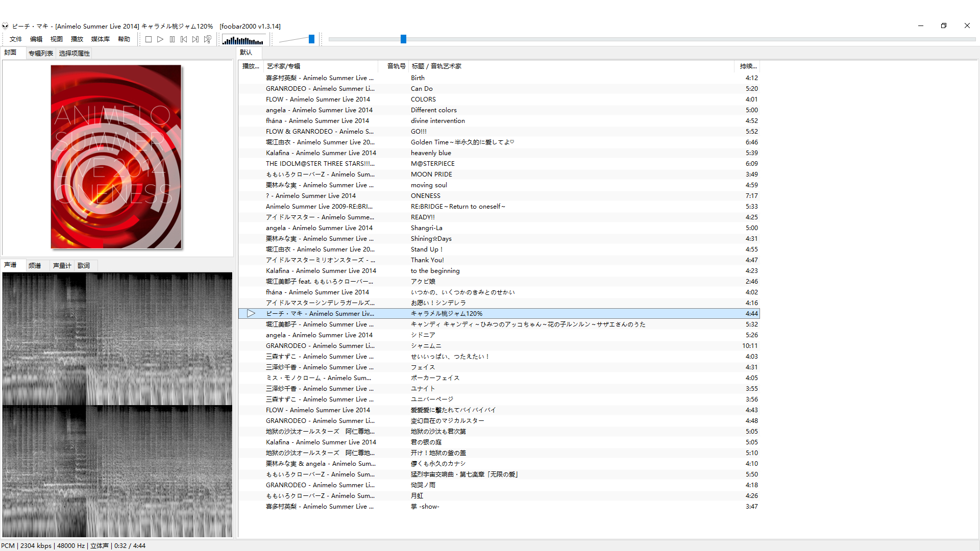The width and height of the screenshot is (980, 551).
Task: Select the track 月虹
Action: click(499, 496)
